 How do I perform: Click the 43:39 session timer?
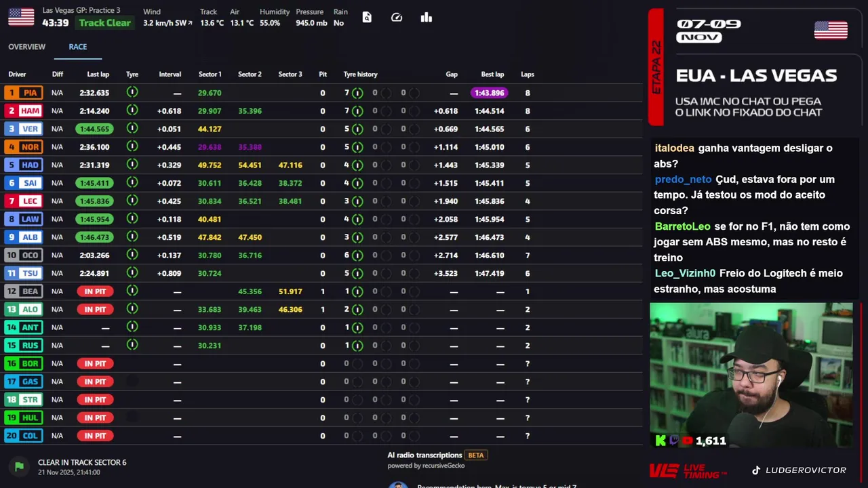coord(56,22)
